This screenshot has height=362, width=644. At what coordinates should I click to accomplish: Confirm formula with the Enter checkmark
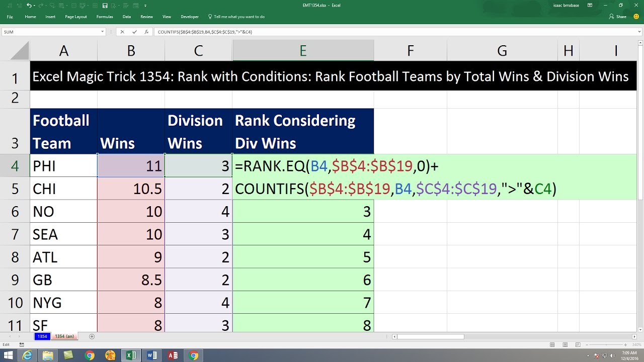pos(134,32)
